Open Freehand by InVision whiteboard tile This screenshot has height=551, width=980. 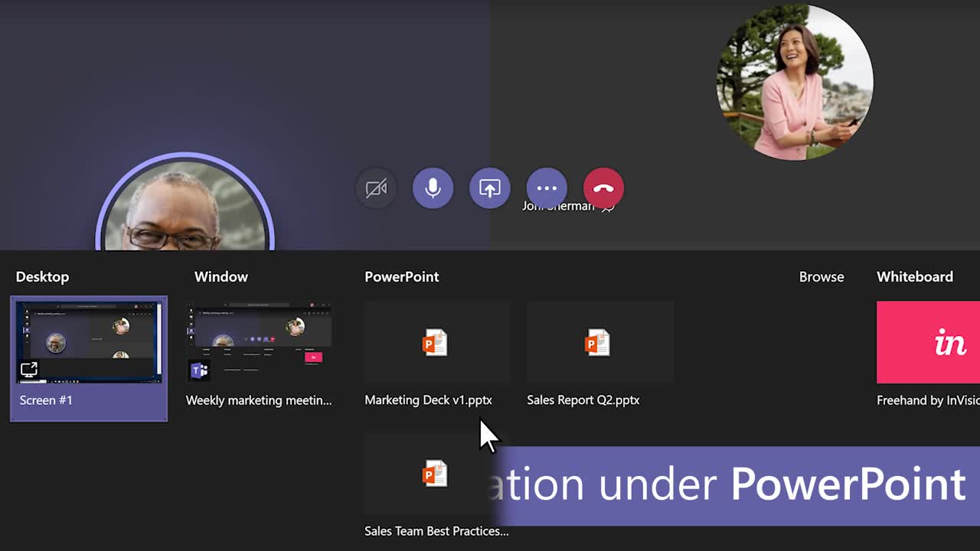pos(928,342)
